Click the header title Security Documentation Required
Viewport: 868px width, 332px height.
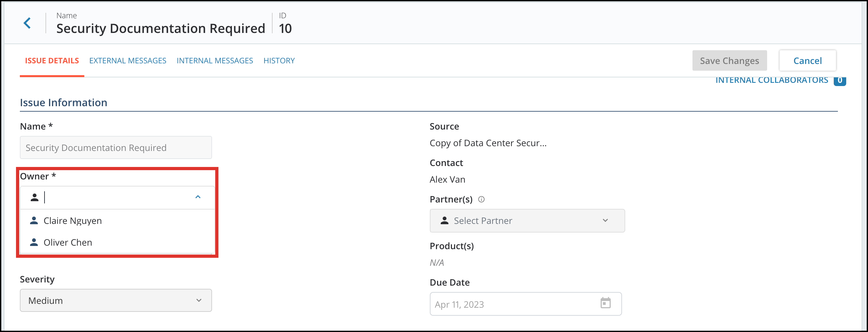(160, 28)
